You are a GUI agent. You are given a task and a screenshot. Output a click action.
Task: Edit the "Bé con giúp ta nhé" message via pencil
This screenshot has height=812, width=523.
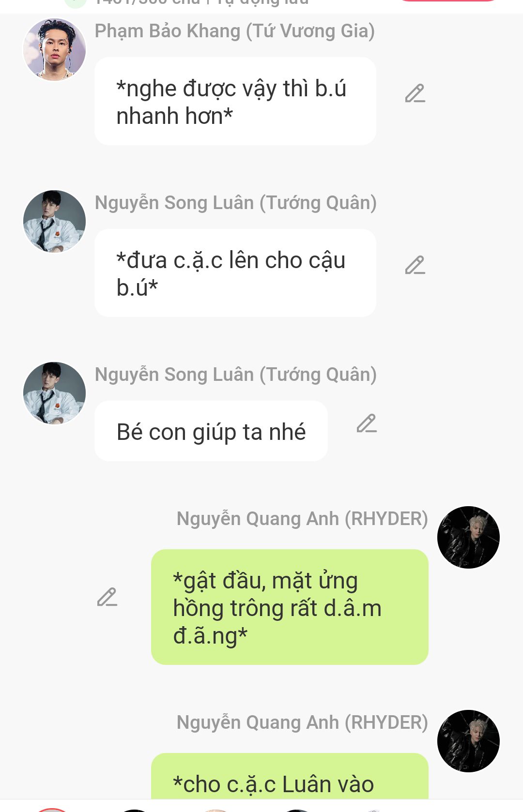coord(367,423)
